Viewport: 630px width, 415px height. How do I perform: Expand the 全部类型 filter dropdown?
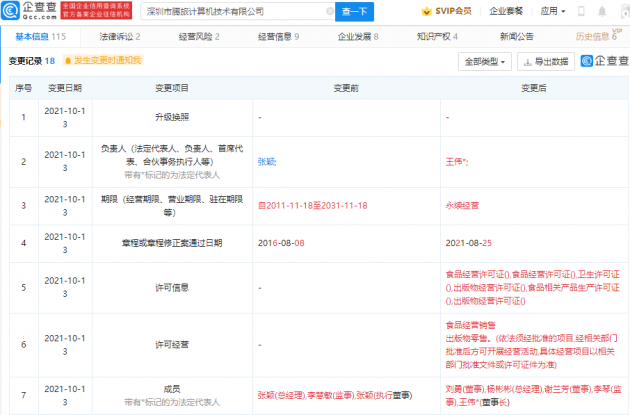tap(485, 61)
